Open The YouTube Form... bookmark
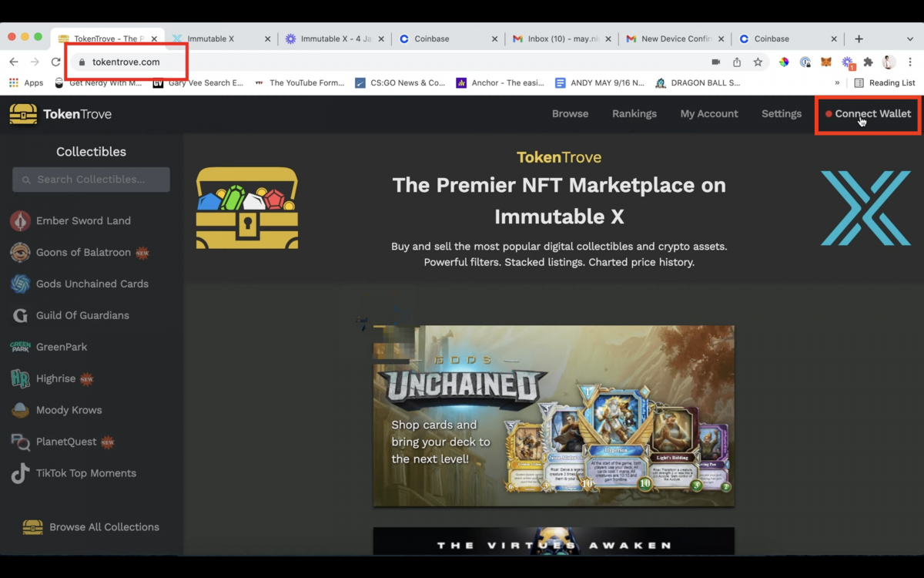924x578 pixels. pyautogui.click(x=300, y=82)
